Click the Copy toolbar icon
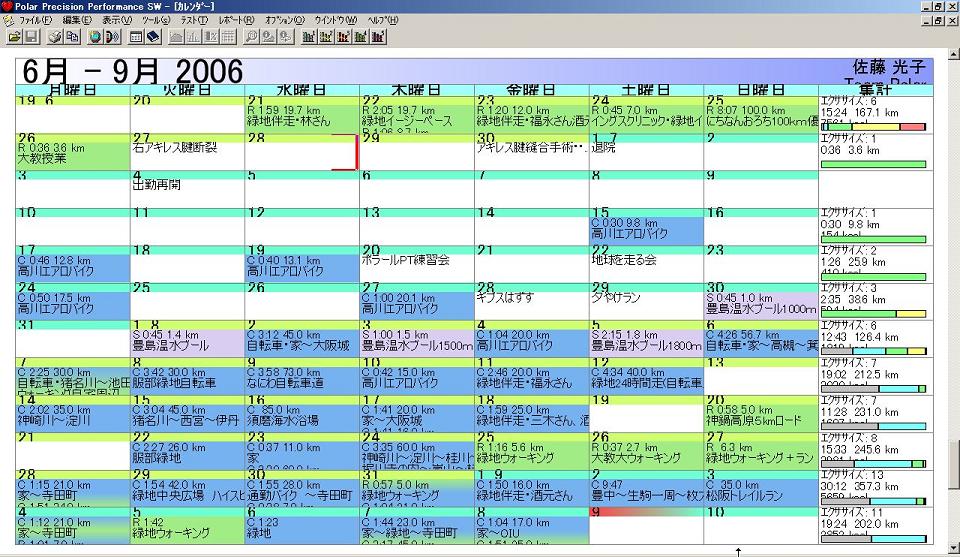 click(x=72, y=37)
